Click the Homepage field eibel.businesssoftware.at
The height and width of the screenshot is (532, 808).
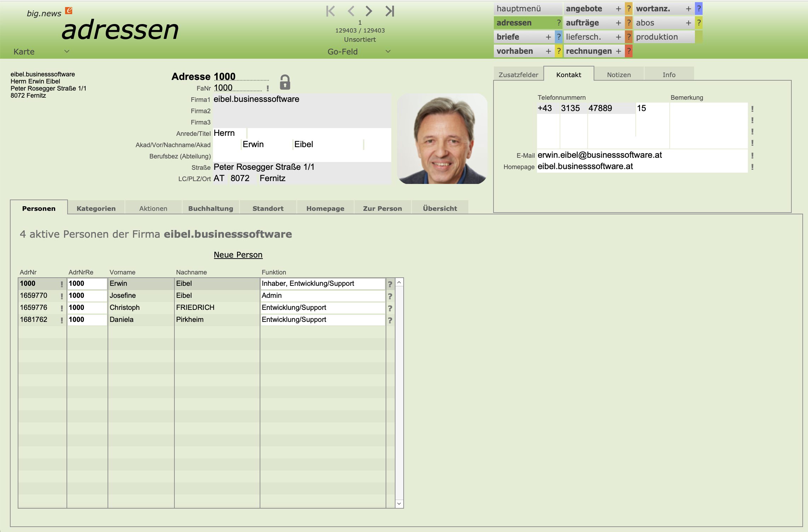click(642, 167)
